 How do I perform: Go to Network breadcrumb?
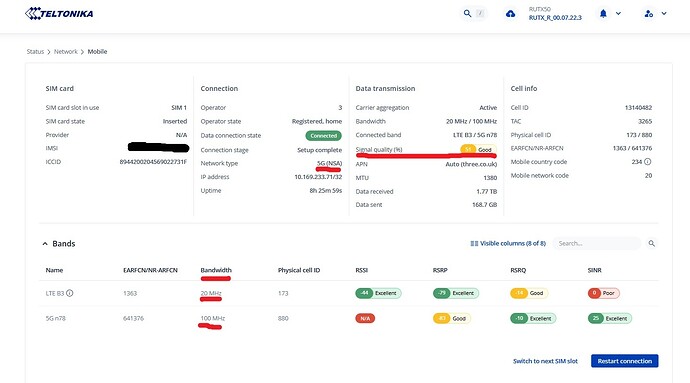point(66,52)
